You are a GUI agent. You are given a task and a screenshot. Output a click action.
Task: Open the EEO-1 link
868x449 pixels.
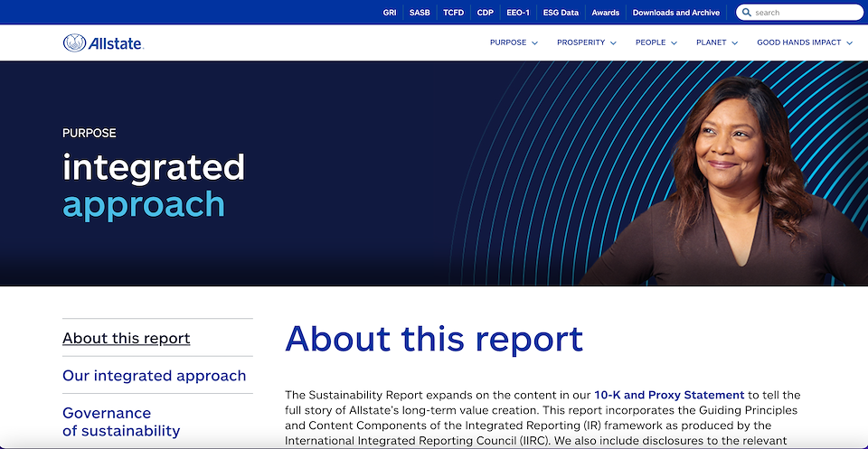518,13
